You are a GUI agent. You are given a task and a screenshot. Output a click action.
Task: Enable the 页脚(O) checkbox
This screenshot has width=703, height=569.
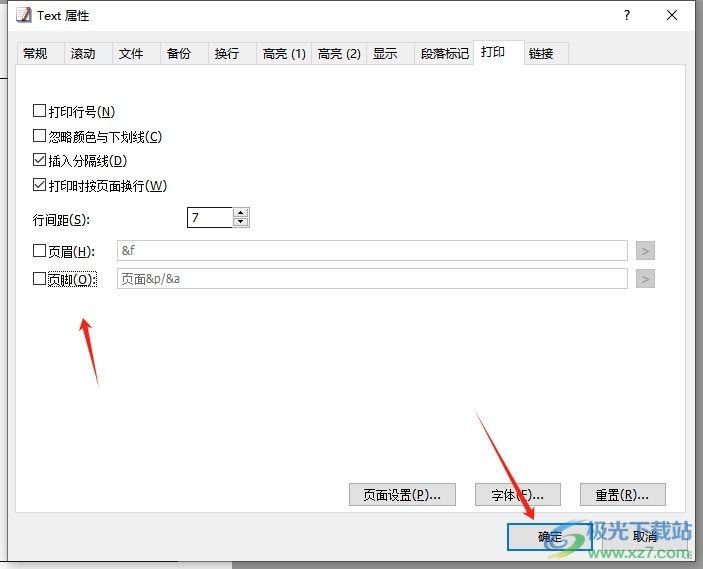tap(39, 279)
